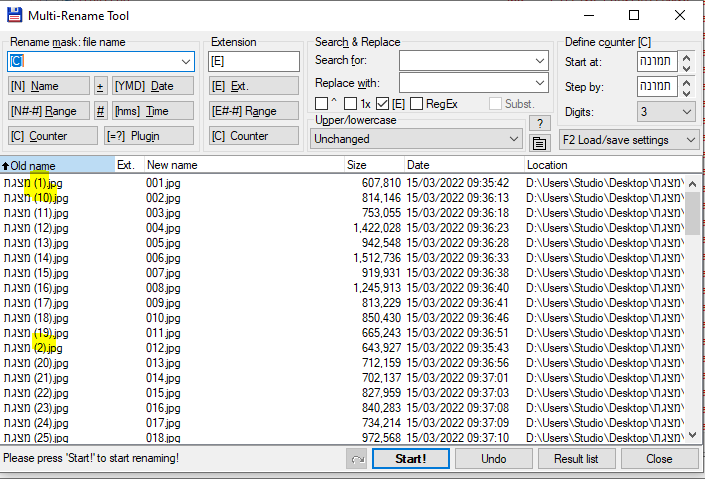
Task: Open the Digits dropdown
Action: [666, 112]
